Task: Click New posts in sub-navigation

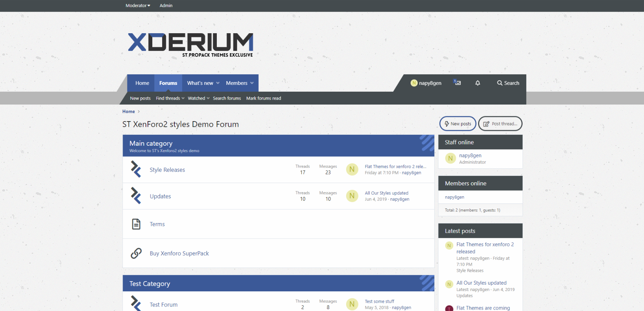Action: coord(140,98)
